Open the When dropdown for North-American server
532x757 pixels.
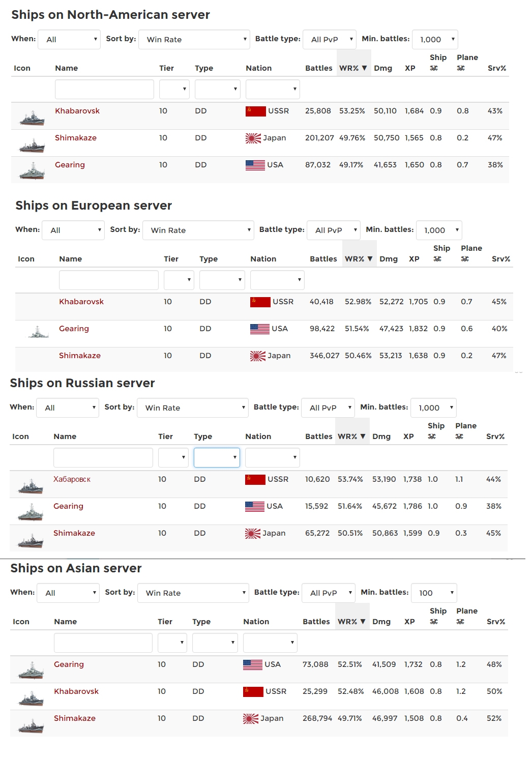tap(70, 39)
